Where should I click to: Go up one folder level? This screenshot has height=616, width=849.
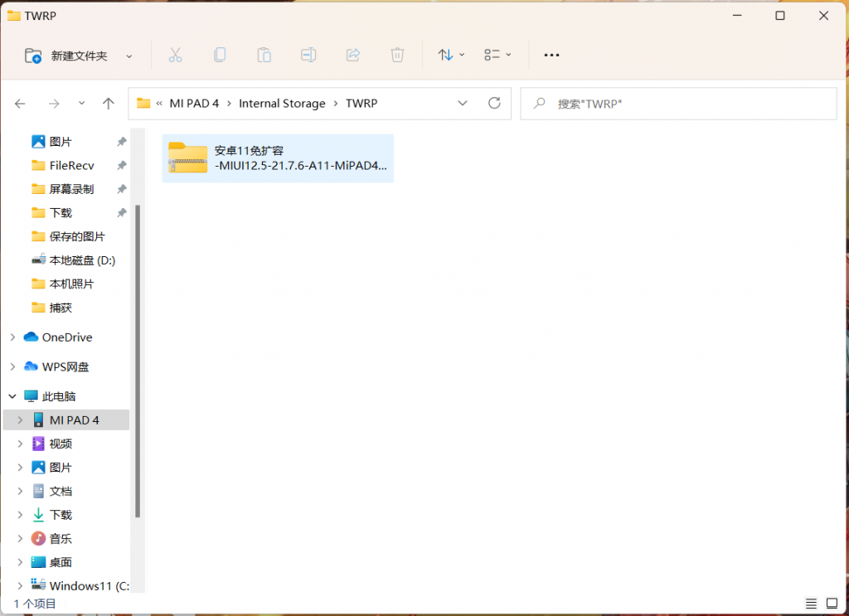coord(108,104)
